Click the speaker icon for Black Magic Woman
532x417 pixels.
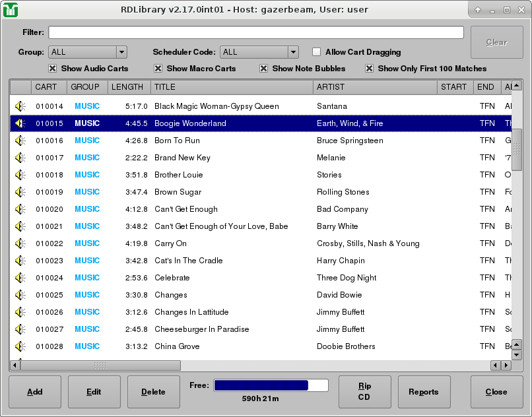point(20,106)
